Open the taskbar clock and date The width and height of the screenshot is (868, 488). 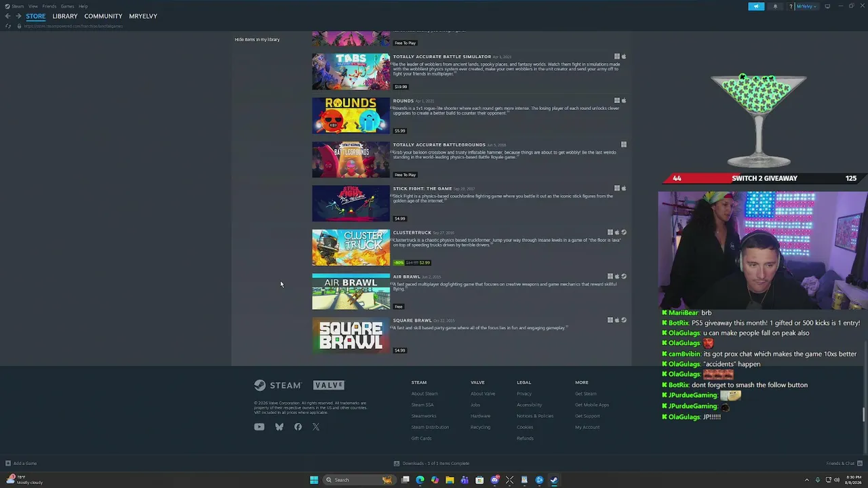click(853, 480)
